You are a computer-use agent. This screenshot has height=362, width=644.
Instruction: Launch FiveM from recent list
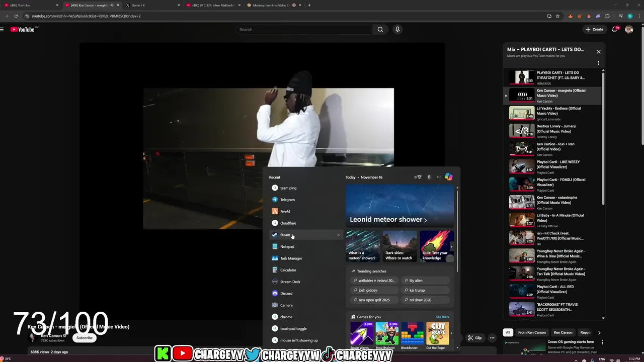tap(305, 211)
